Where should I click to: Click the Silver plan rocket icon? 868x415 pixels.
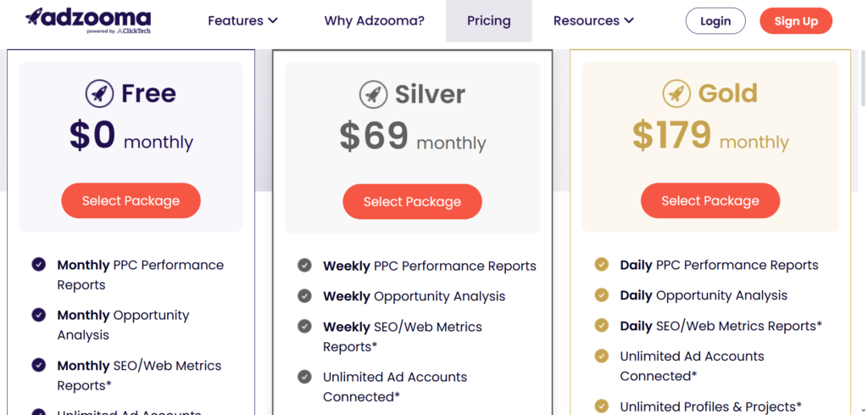(x=374, y=94)
